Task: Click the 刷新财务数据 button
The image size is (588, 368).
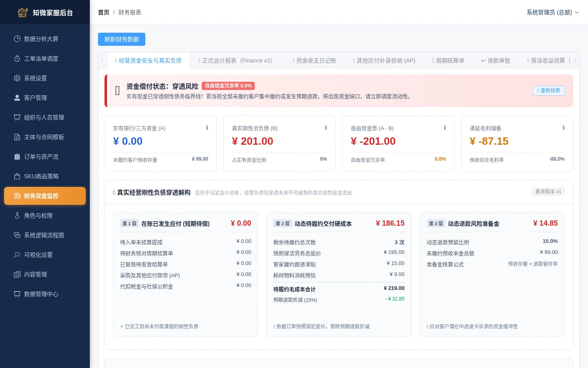Action: click(x=122, y=39)
